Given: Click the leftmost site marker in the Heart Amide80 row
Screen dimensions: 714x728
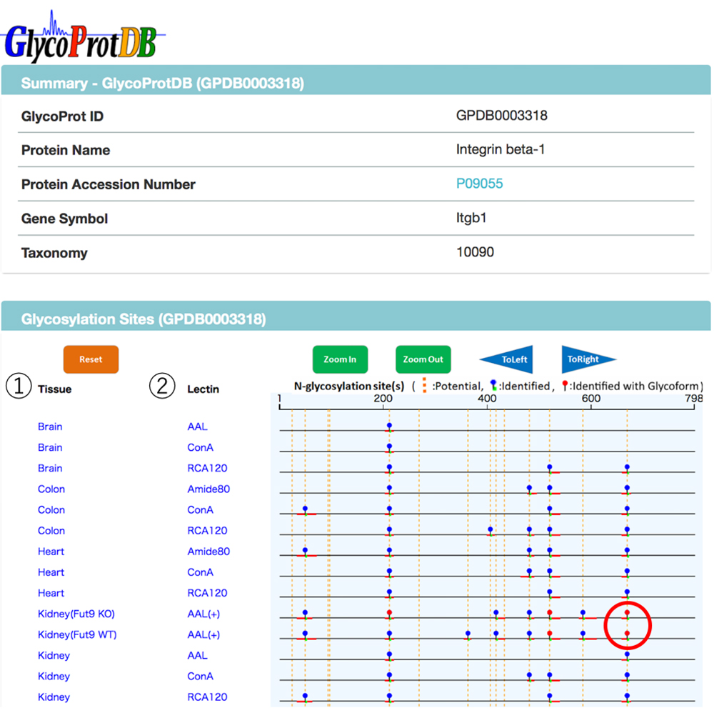Looking at the screenshot, I should 305,551.
